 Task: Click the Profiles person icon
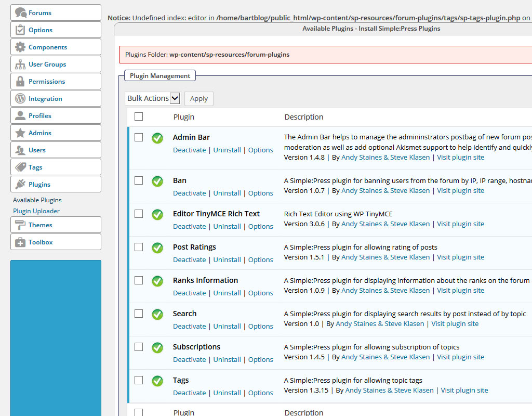pyautogui.click(x=20, y=115)
